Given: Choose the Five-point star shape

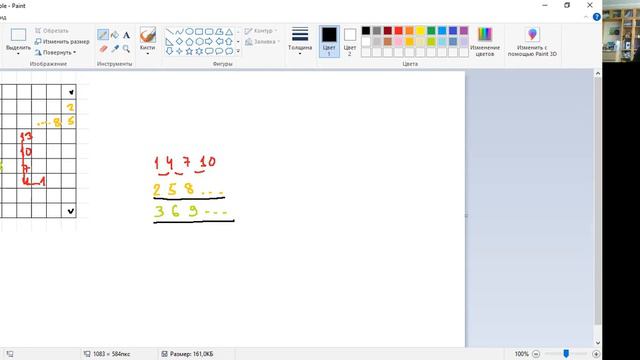Looking at the screenshot, I should click(189, 51).
